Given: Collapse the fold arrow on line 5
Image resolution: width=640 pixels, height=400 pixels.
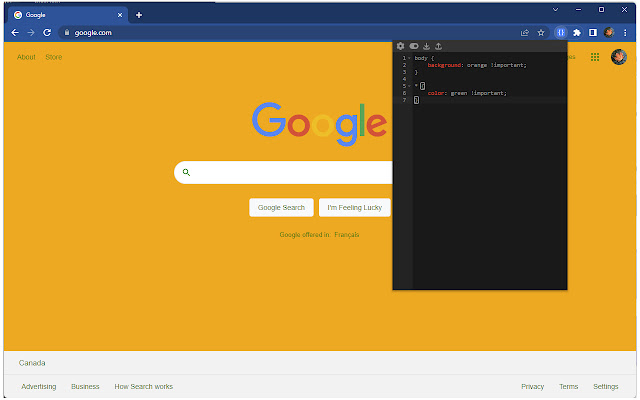Looking at the screenshot, I should pyautogui.click(x=409, y=86).
